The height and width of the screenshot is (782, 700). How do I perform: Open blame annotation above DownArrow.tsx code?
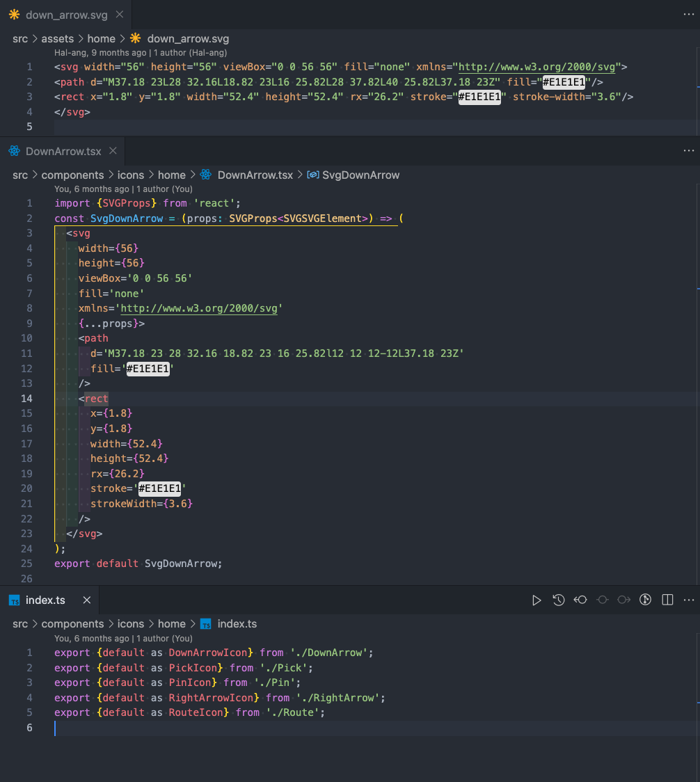(123, 189)
